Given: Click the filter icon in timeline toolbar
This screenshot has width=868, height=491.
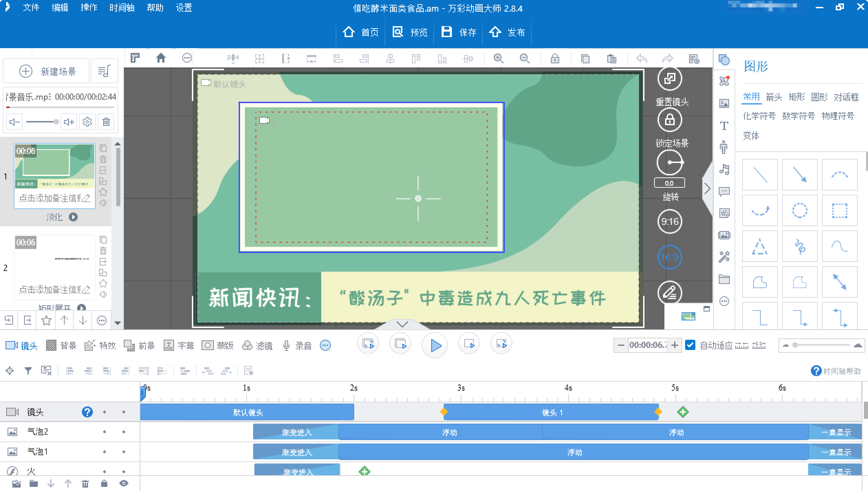Looking at the screenshot, I should (x=28, y=371).
